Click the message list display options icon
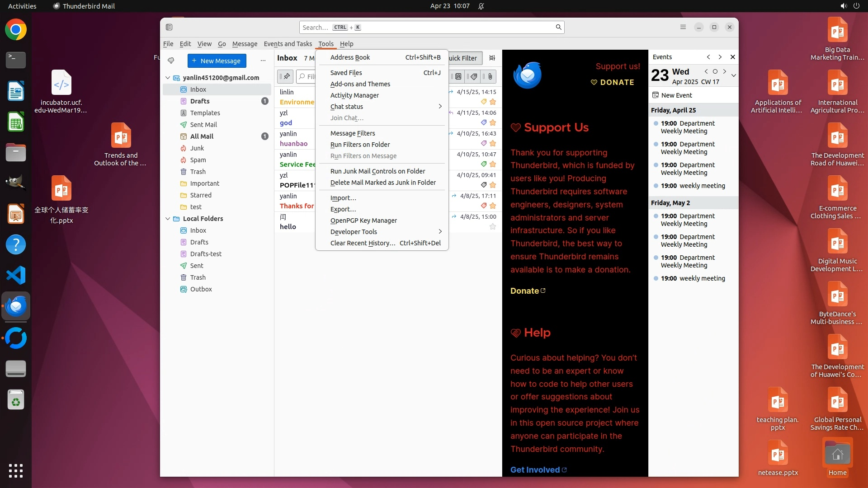The height and width of the screenshot is (488, 868). click(x=492, y=58)
